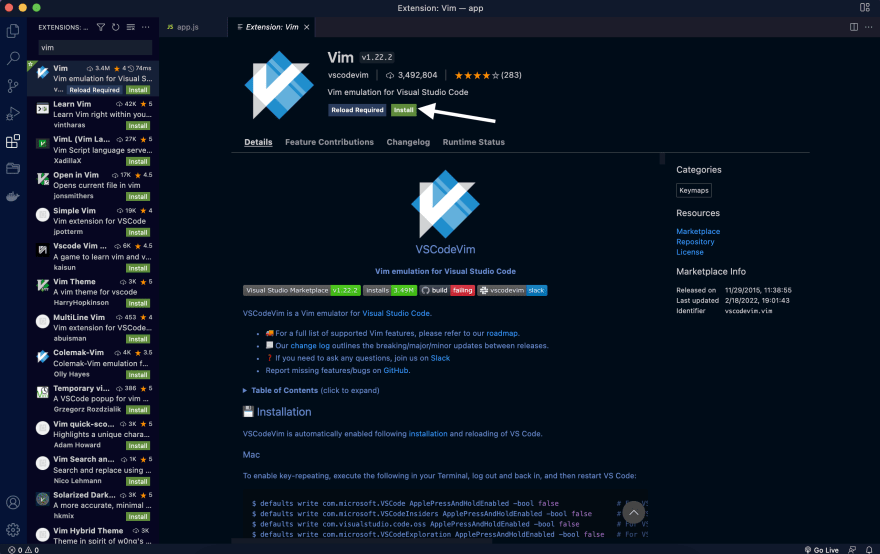Click the split editor right icon

pos(854,27)
